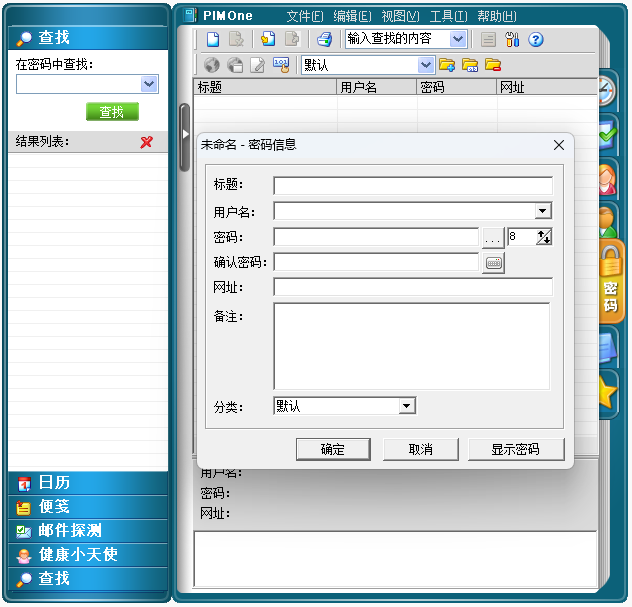Click the add folder category icon
Viewport: 632px width, 607px height.
447,64
